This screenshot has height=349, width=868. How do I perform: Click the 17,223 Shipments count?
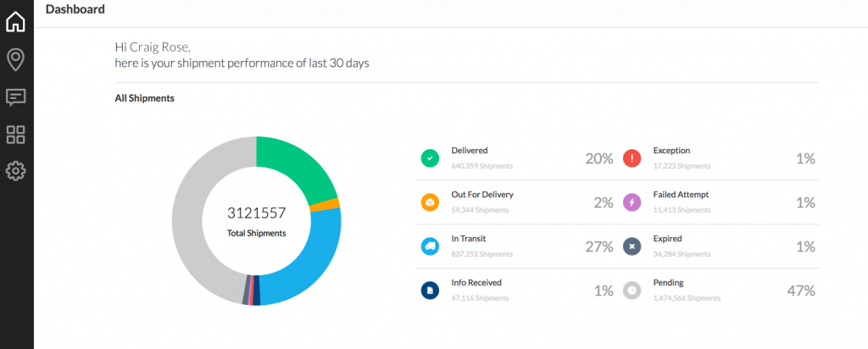point(682,166)
